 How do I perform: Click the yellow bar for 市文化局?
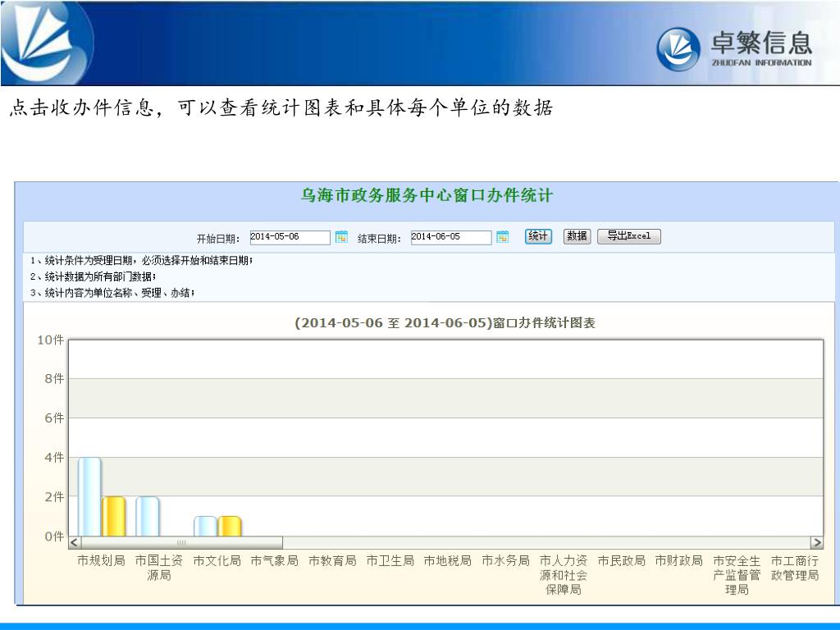230,526
